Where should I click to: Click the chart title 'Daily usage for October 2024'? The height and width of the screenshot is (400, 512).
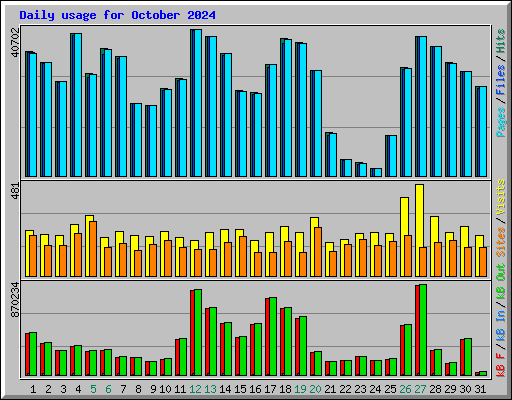(x=117, y=15)
